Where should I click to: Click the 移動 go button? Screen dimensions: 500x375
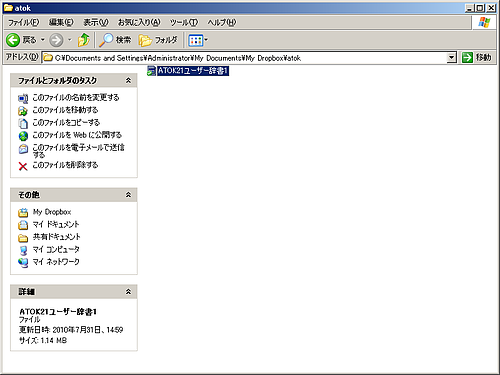(x=477, y=58)
